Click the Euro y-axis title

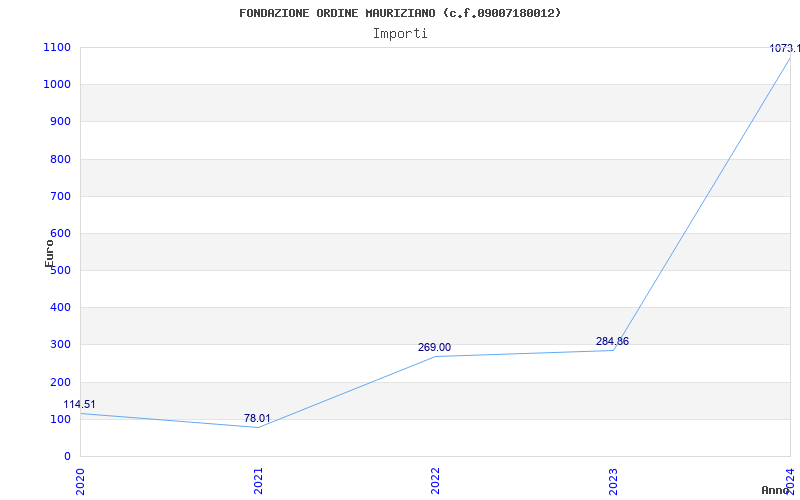[x=49, y=254]
